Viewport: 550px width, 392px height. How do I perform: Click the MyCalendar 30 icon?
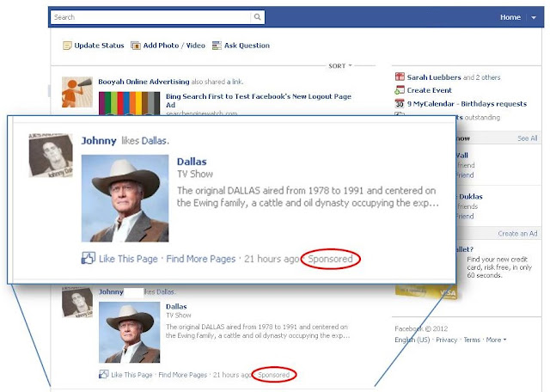click(x=400, y=103)
